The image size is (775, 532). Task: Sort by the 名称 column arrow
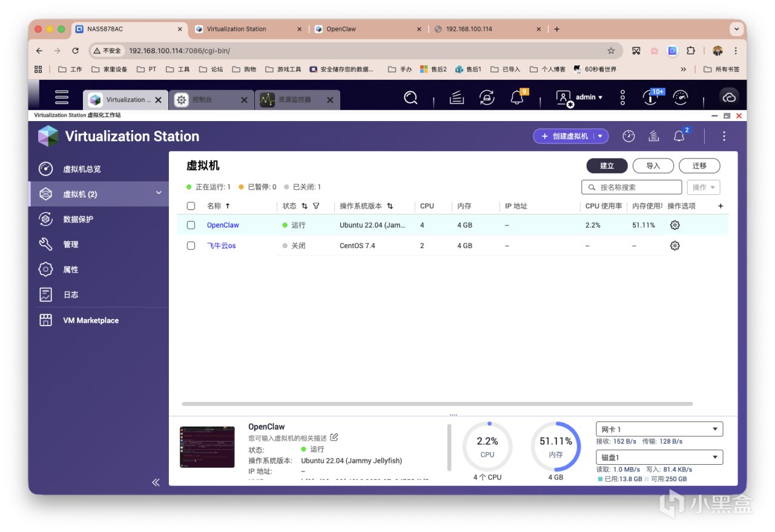point(228,206)
